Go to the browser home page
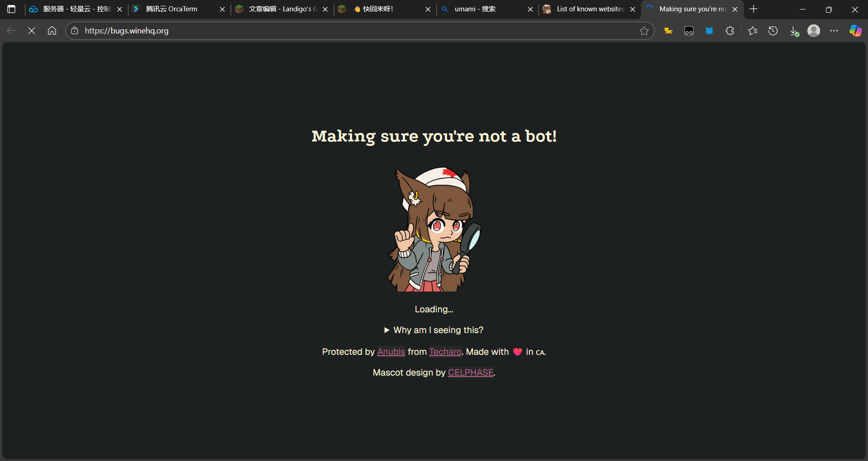This screenshot has width=868, height=461. coord(52,31)
